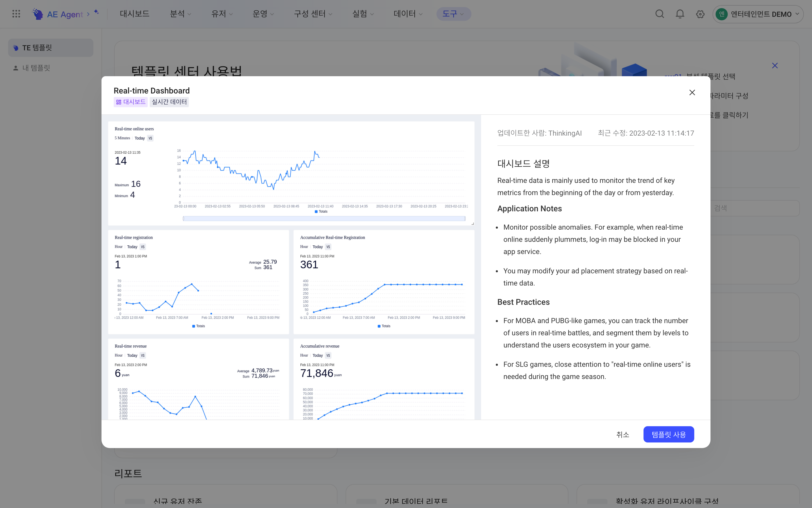
Task: Close the Real-time Dashboard dialog
Action: 692,92
